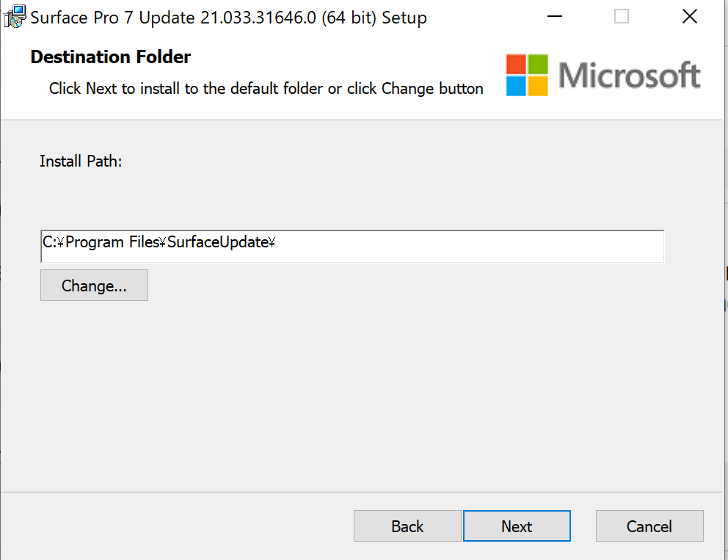728x560 pixels.
Task: Click the green square of Microsoft logo
Action: (x=538, y=64)
